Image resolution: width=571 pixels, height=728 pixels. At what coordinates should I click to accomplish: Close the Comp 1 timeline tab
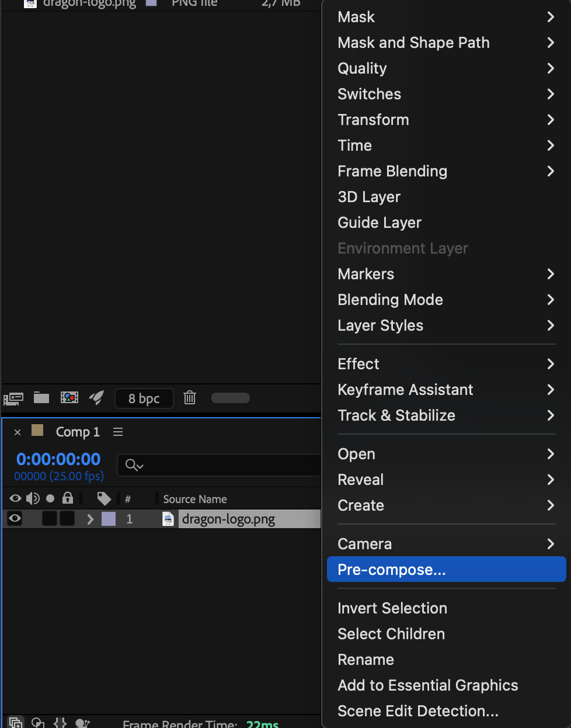18,432
